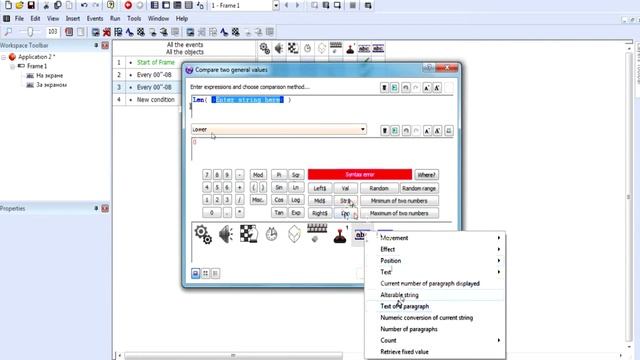Click the zoom value field showing 103
640x360 pixels.
point(53,31)
